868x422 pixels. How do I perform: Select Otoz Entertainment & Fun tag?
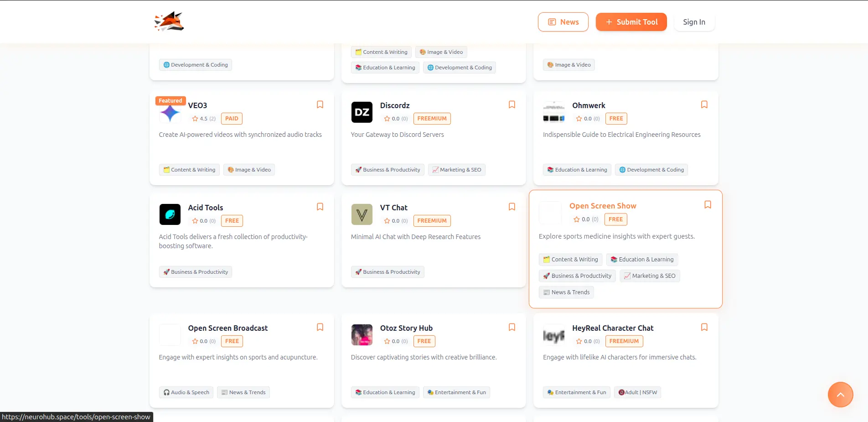[456, 392]
